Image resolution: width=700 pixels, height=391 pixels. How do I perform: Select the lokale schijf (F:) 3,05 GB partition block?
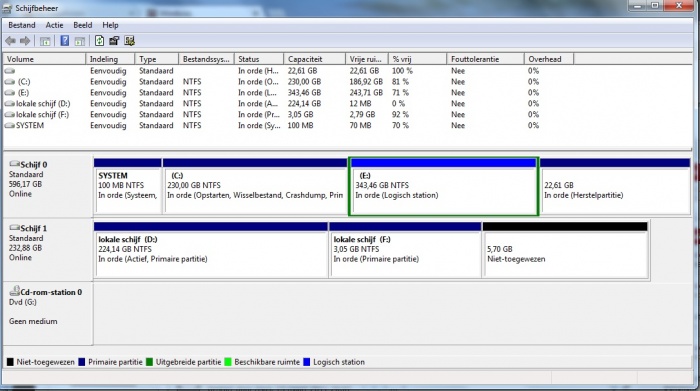(405, 250)
